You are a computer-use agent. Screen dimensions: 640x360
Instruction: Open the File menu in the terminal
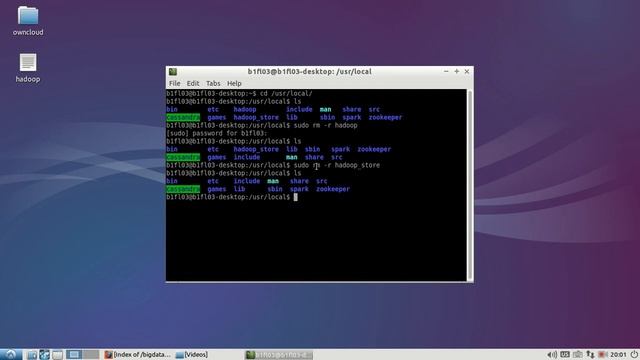tap(174, 83)
